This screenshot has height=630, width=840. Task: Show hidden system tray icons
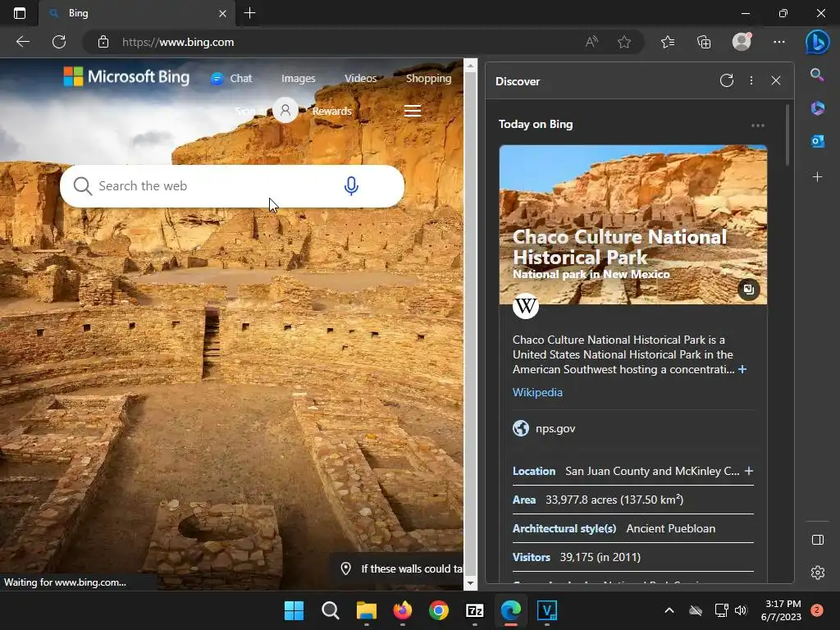coord(669,610)
